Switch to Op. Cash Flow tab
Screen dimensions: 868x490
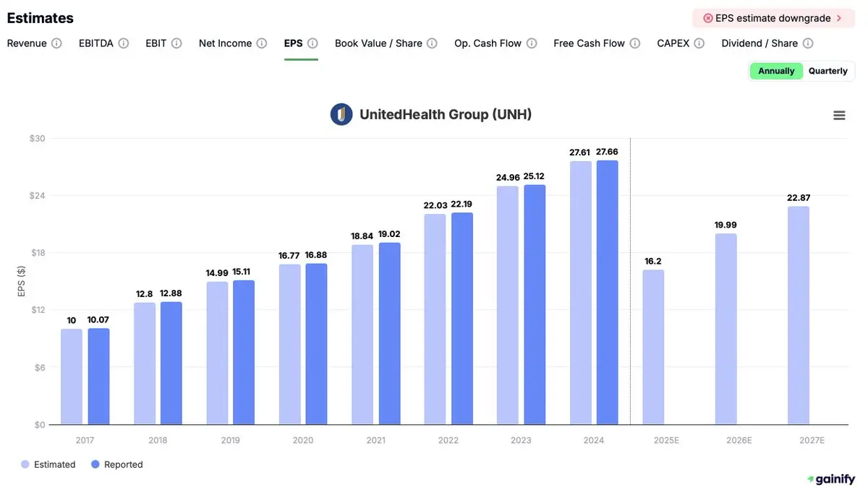pos(488,43)
